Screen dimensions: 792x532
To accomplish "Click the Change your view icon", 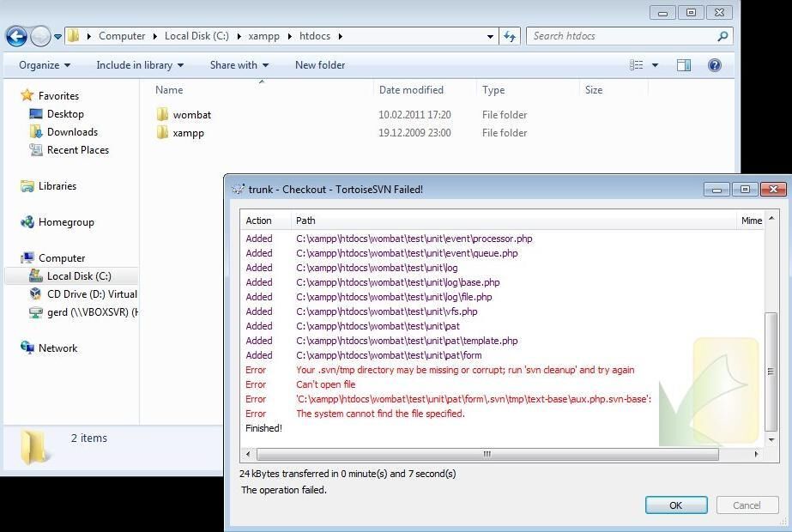I will coord(637,65).
